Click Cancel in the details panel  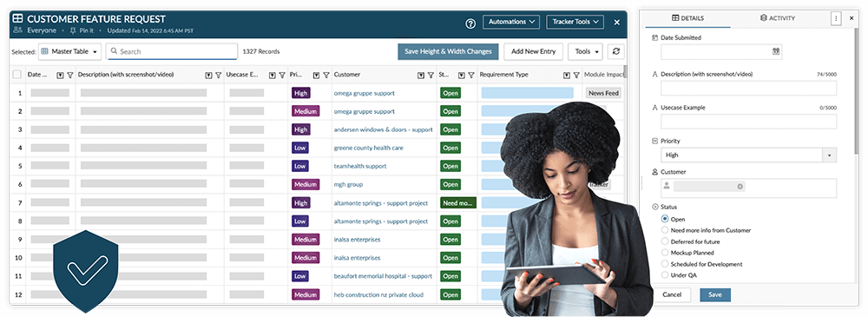coord(672,294)
